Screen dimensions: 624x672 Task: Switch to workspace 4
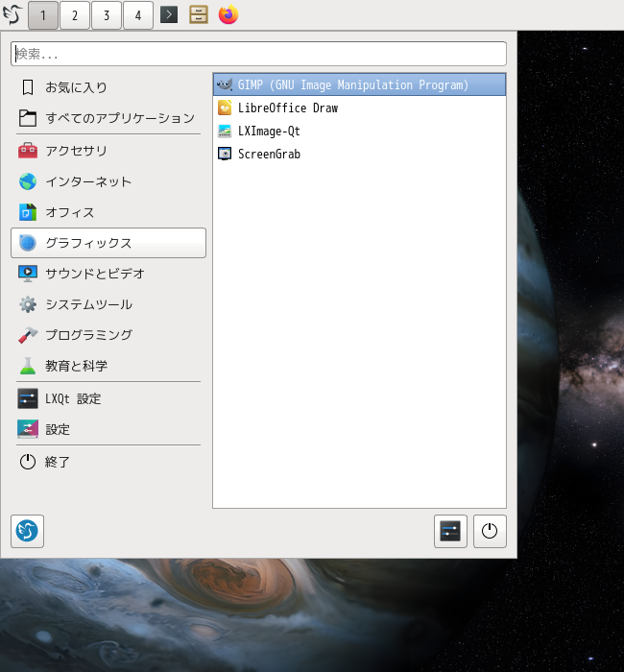click(137, 15)
